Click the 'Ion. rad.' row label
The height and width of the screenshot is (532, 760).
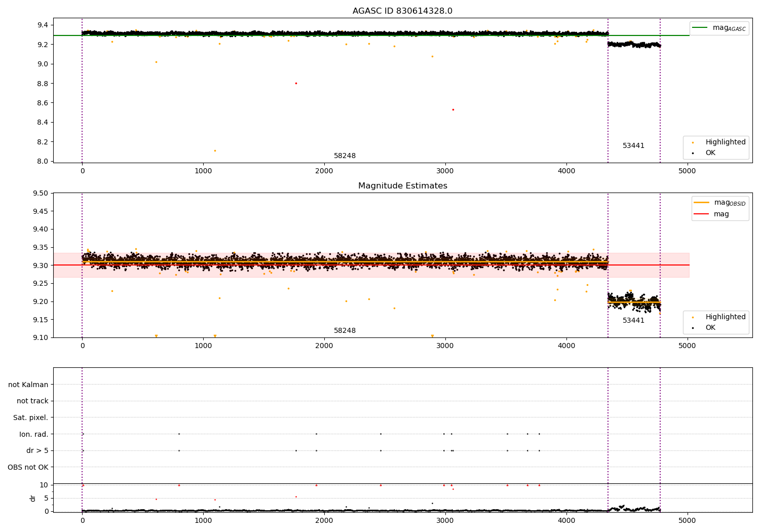coord(34,435)
